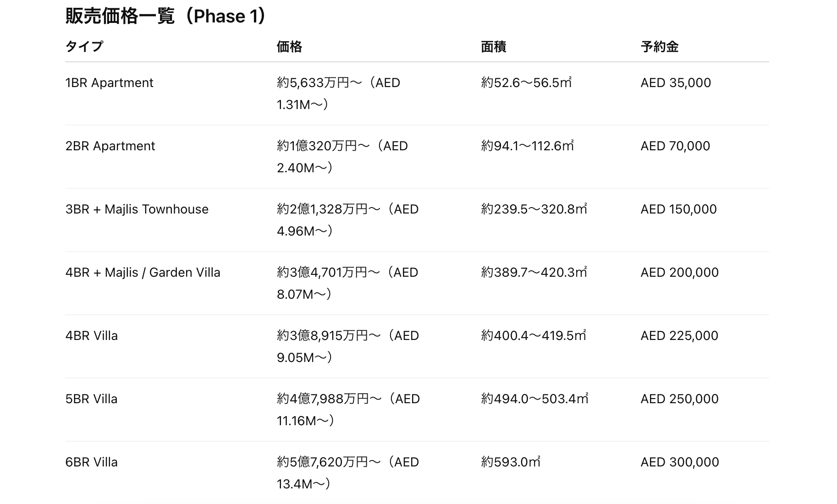Click the 約239.5〜320.8㎡ area cell
Viewport: 837px width, 504px height.
tap(534, 209)
